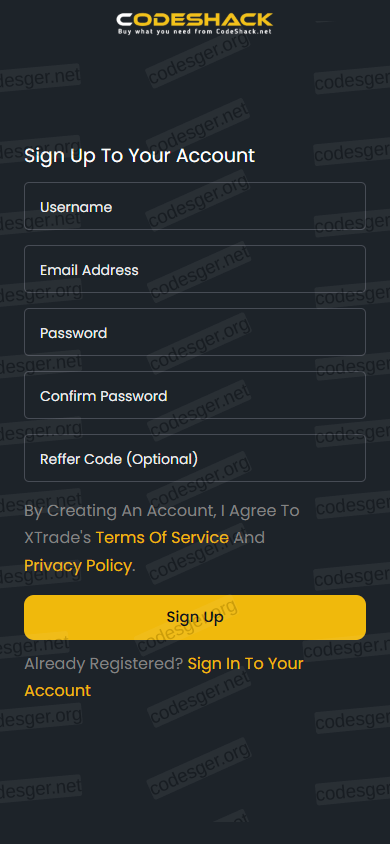The height and width of the screenshot is (844, 390).
Task: Click the yellow 'Account' link word at bottom
Action: click(58, 691)
